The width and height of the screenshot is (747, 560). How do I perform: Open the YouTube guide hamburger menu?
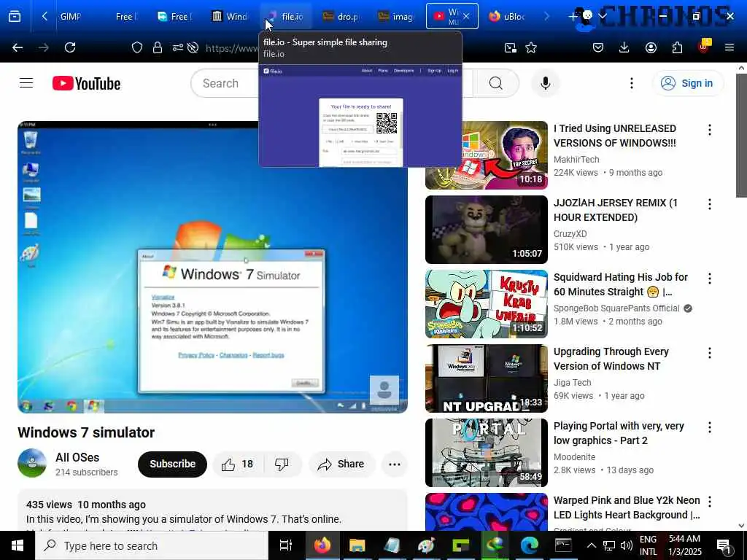coord(26,83)
